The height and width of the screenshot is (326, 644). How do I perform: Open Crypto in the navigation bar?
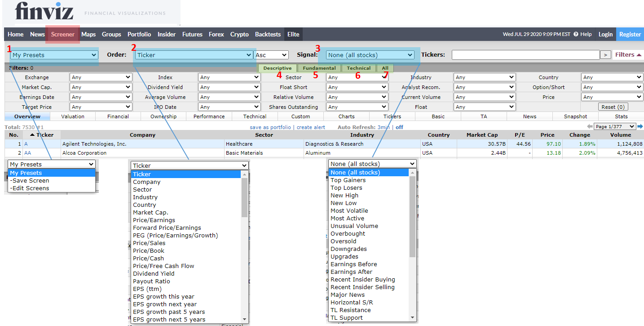pos(239,34)
